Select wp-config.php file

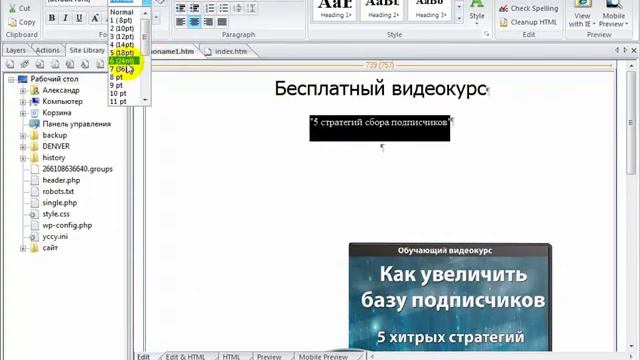click(67, 225)
